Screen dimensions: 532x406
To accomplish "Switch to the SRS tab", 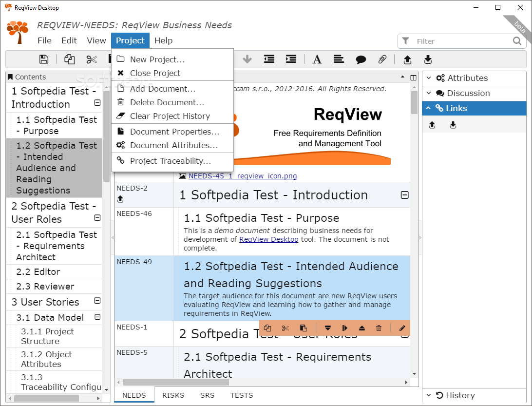I will click(x=208, y=395).
